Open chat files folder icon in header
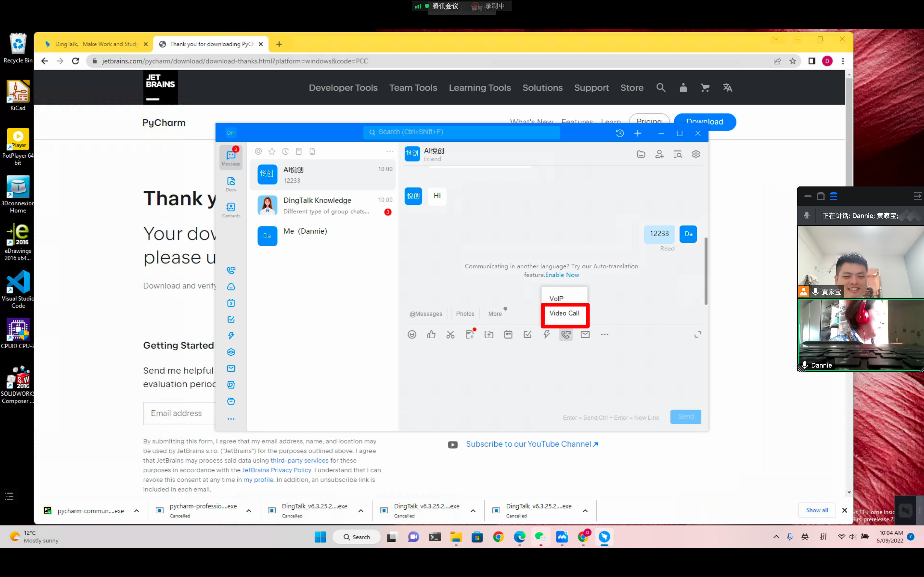 (x=641, y=154)
